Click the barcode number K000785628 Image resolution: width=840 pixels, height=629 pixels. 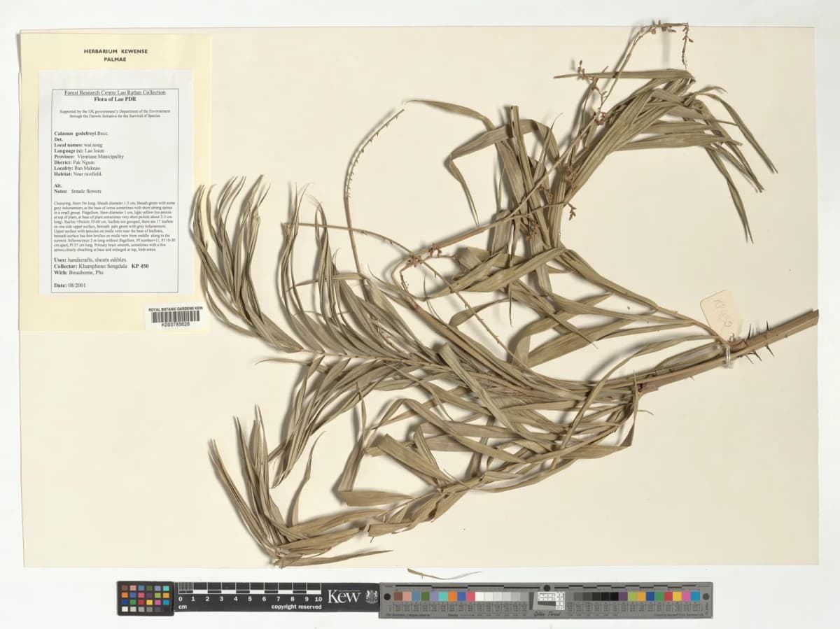coord(176,325)
